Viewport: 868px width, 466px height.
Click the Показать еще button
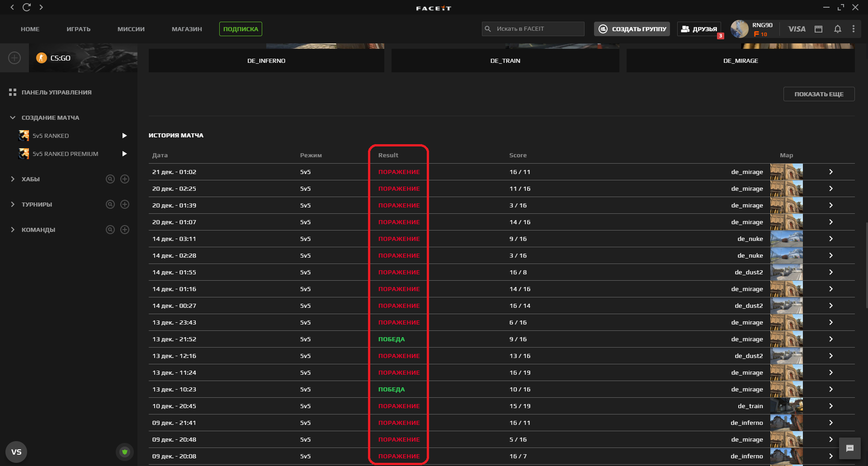(x=819, y=94)
